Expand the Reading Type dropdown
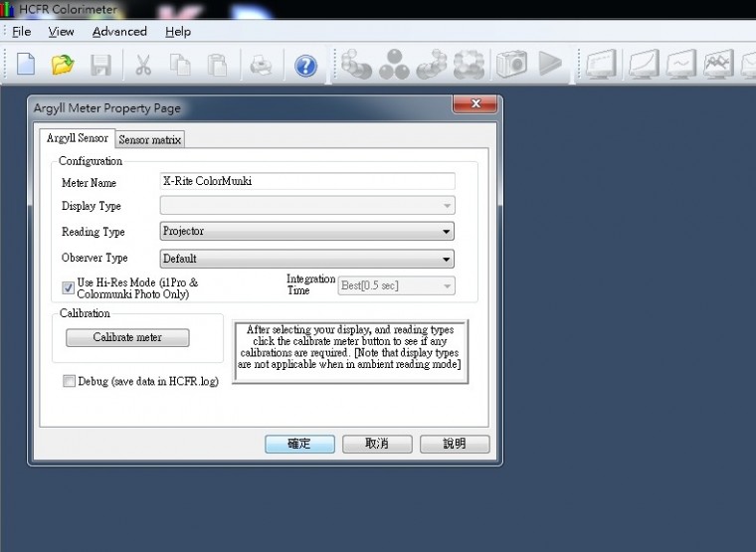The width and height of the screenshot is (756, 552). (307, 232)
